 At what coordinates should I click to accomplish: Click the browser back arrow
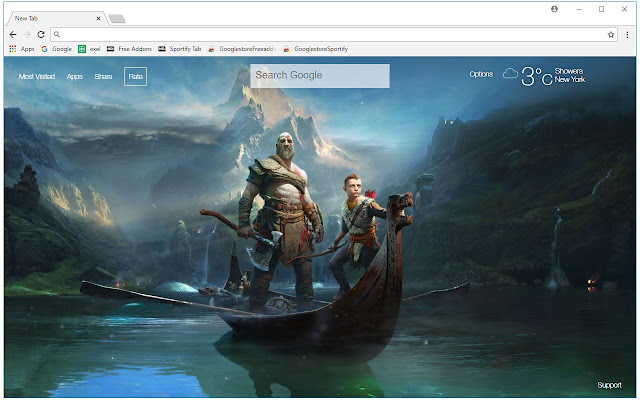(x=13, y=35)
